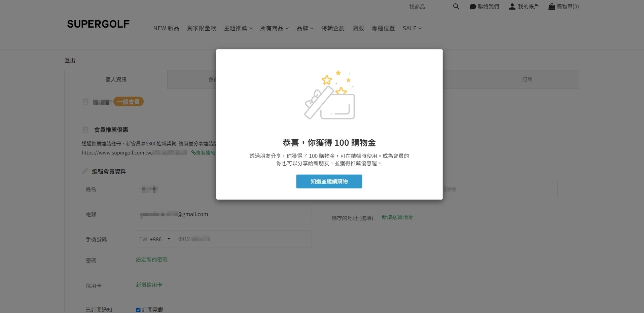
Task: Click the 姓名 name input field
Action: click(x=176, y=189)
